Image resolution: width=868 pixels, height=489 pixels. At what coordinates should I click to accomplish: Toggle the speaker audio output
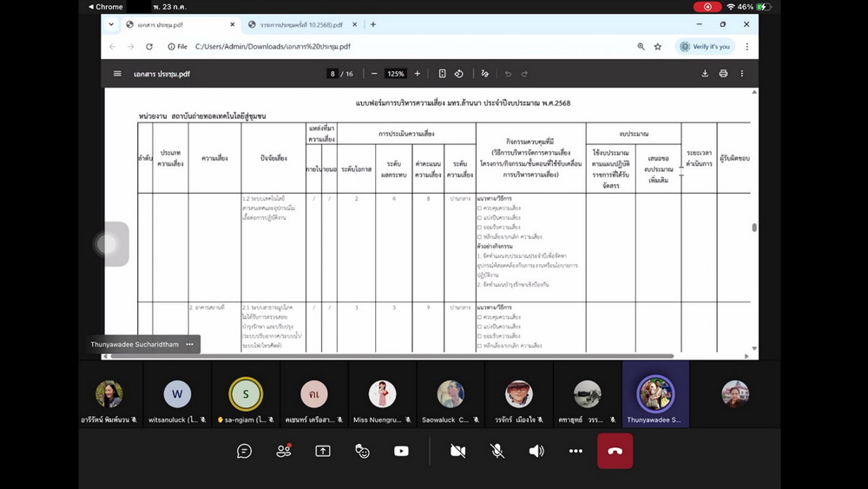click(536, 452)
